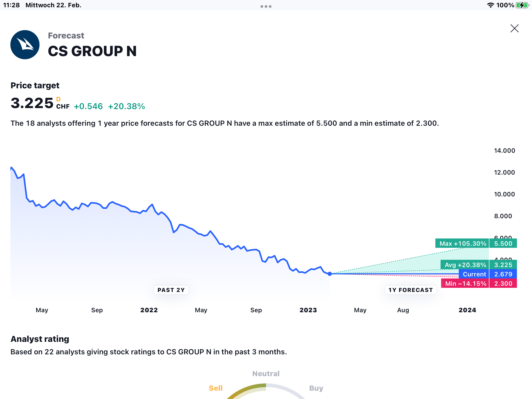The width and height of the screenshot is (532, 399).
Task: Select the Avg +20.38% label
Action: 465,265
